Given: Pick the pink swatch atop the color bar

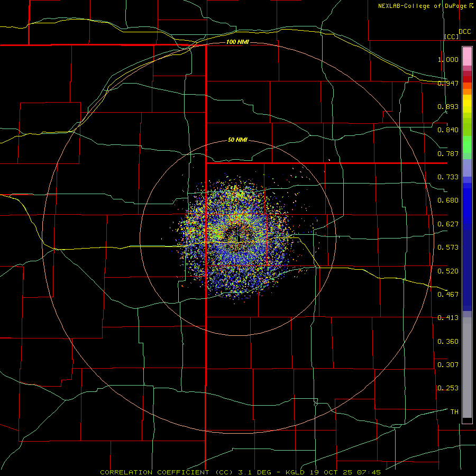Looking at the screenshot, I should click(x=467, y=56).
